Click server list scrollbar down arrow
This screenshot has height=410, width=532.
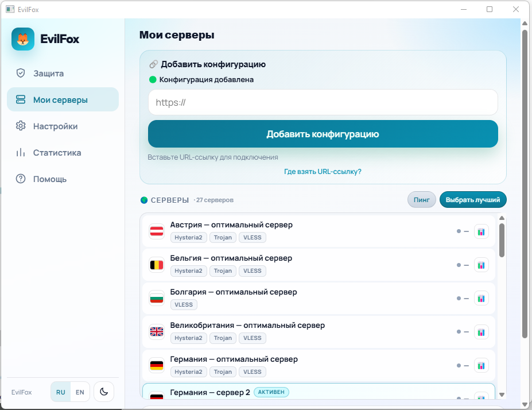click(x=502, y=394)
